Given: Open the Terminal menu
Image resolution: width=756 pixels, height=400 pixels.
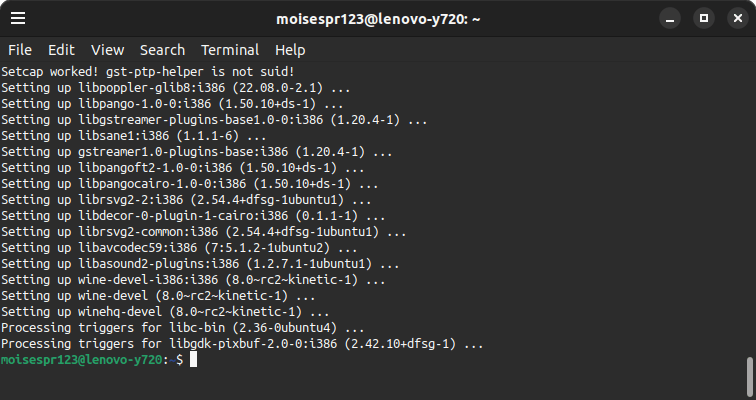Looking at the screenshot, I should (230, 50).
